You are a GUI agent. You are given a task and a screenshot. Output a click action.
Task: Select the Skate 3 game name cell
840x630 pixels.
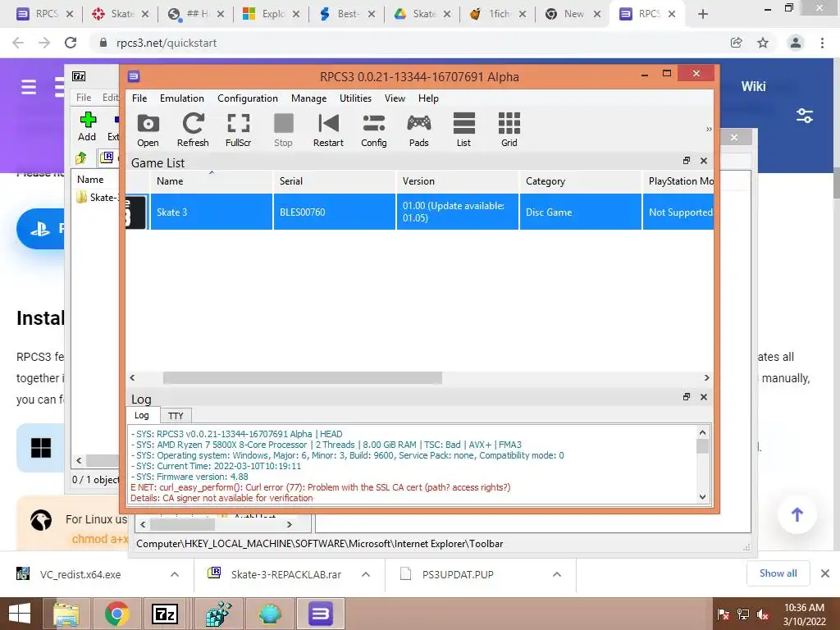pos(212,212)
